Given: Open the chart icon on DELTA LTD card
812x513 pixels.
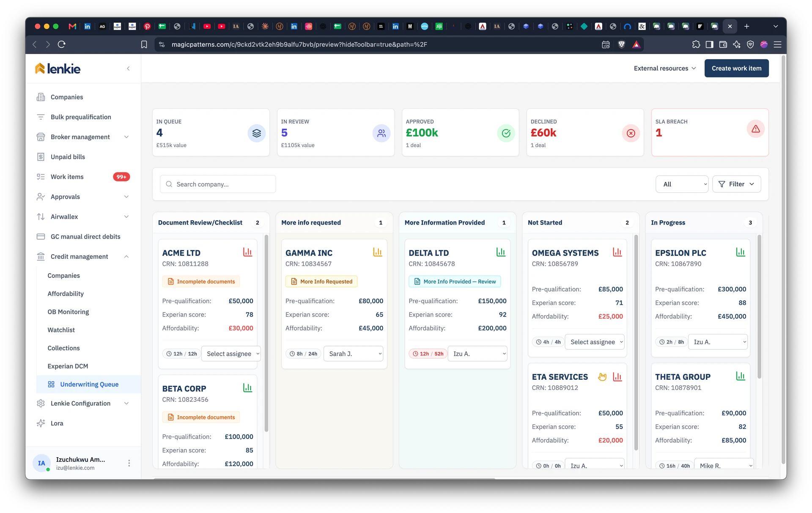Looking at the screenshot, I should tap(501, 252).
